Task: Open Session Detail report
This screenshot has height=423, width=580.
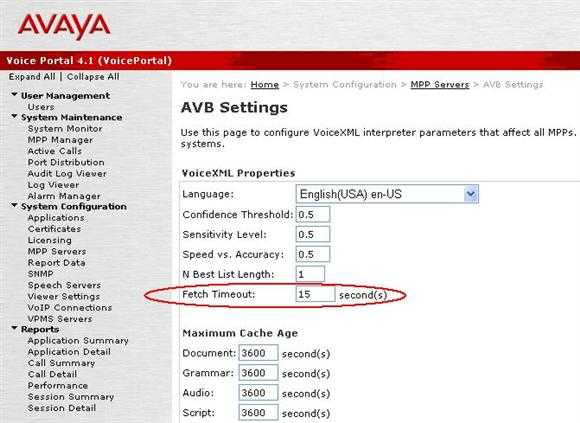Action: click(62, 408)
